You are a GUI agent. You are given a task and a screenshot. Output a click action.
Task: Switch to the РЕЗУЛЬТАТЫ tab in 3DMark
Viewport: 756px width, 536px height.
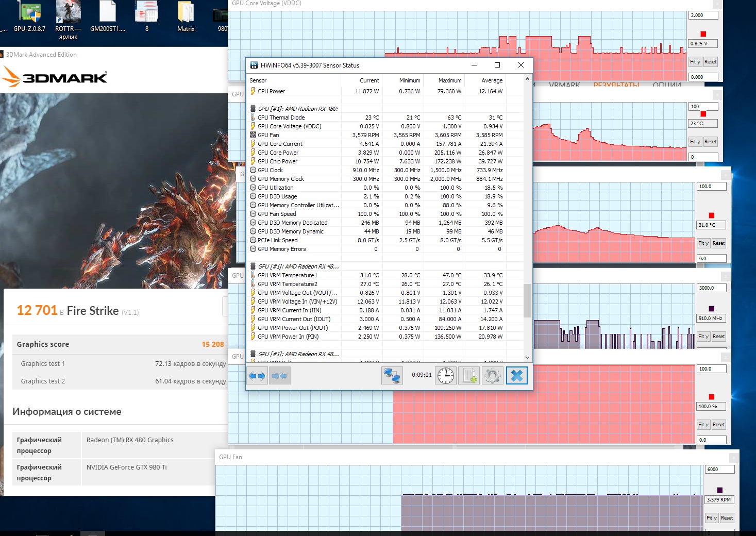click(x=616, y=85)
